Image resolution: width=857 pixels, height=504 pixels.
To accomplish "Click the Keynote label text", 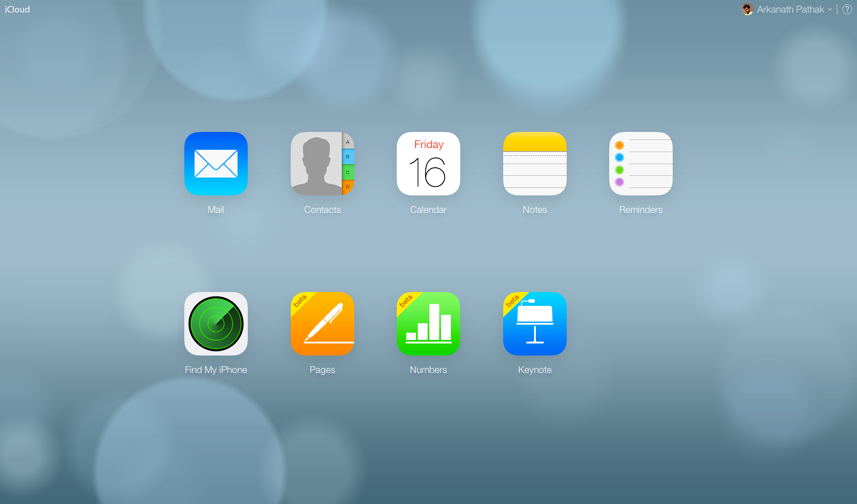I will 535,370.
